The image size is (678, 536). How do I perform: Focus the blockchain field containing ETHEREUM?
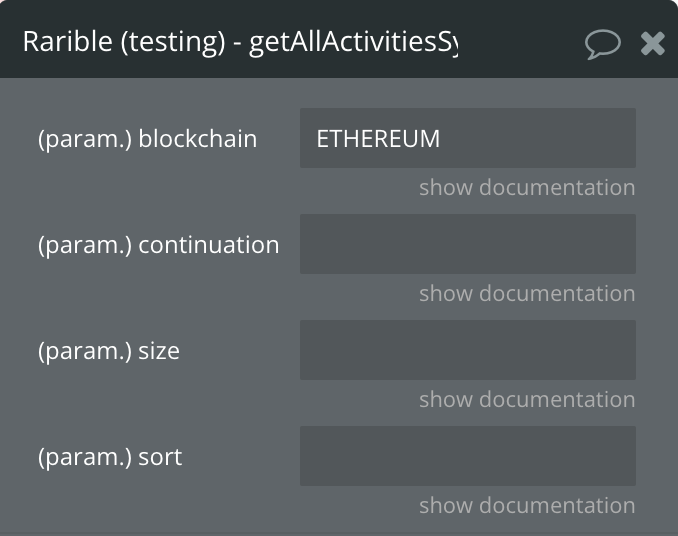(x=468, y=138)
